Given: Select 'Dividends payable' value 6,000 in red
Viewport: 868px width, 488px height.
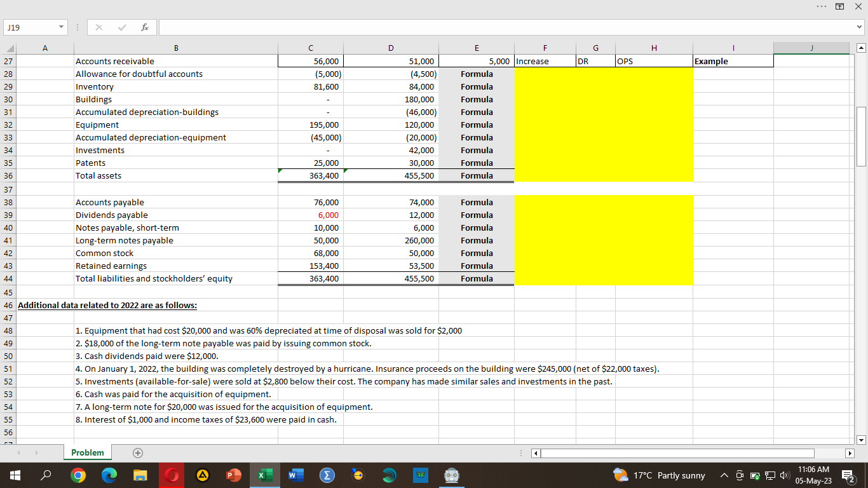Looking at the screenshot, I should (310, 215).
